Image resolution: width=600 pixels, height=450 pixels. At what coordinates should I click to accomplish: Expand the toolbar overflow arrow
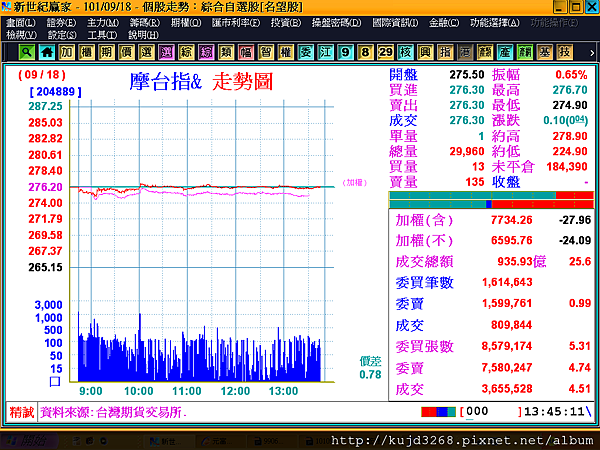(x=592, y=53)
